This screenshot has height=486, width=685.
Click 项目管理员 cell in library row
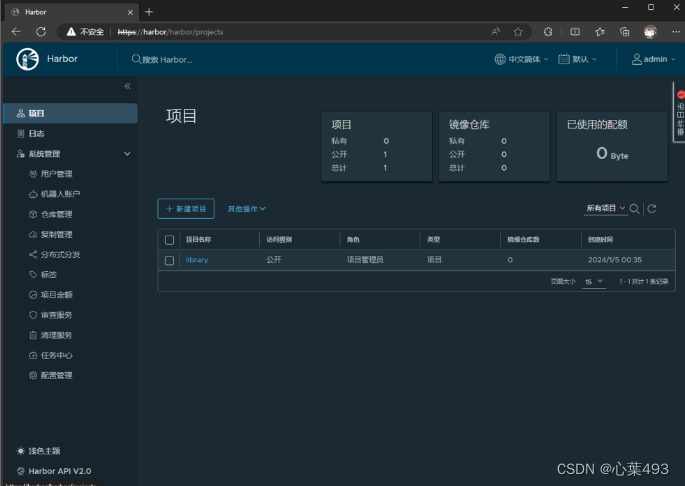click(365, 260)
